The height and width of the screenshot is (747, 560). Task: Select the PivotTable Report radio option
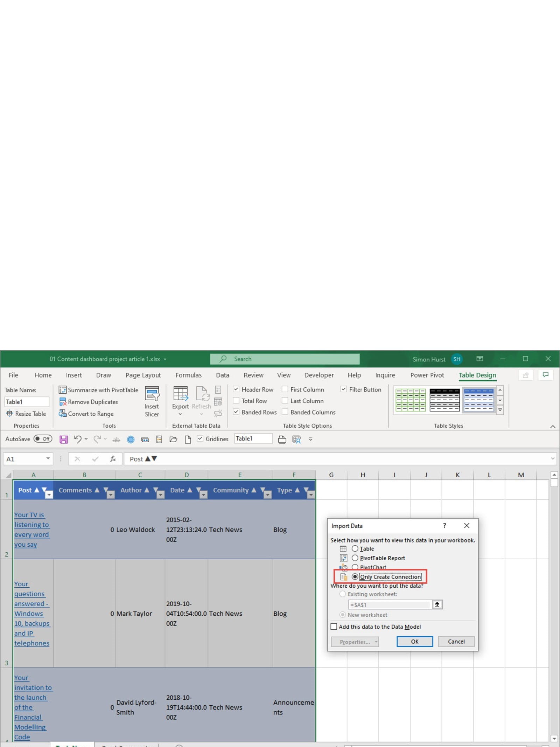(355, 558)
